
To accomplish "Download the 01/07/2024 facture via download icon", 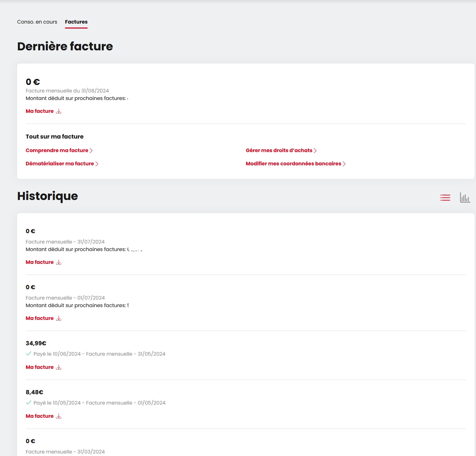I will click(x=58, y=319).
